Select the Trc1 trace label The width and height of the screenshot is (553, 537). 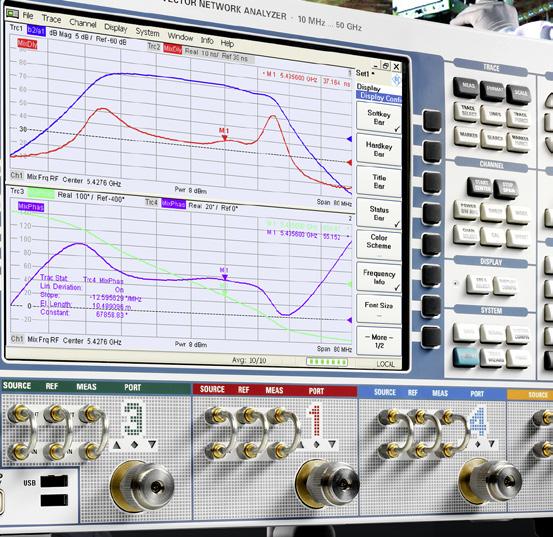tap(16, 27)
